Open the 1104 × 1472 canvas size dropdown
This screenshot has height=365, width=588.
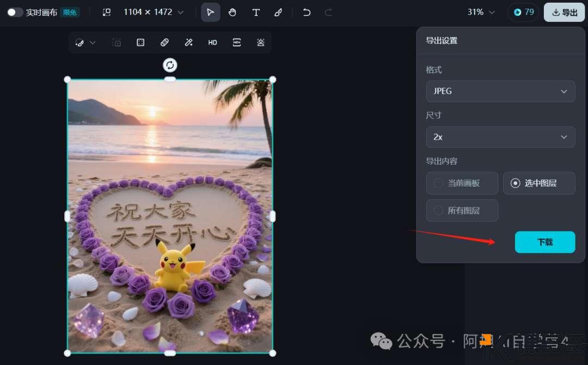154,13
